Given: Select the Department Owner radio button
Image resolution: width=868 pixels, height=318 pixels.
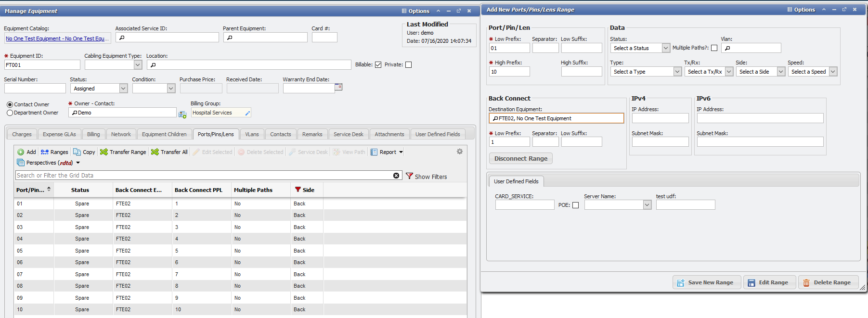Looking at the screenshot, I should (x=10, y=113).
